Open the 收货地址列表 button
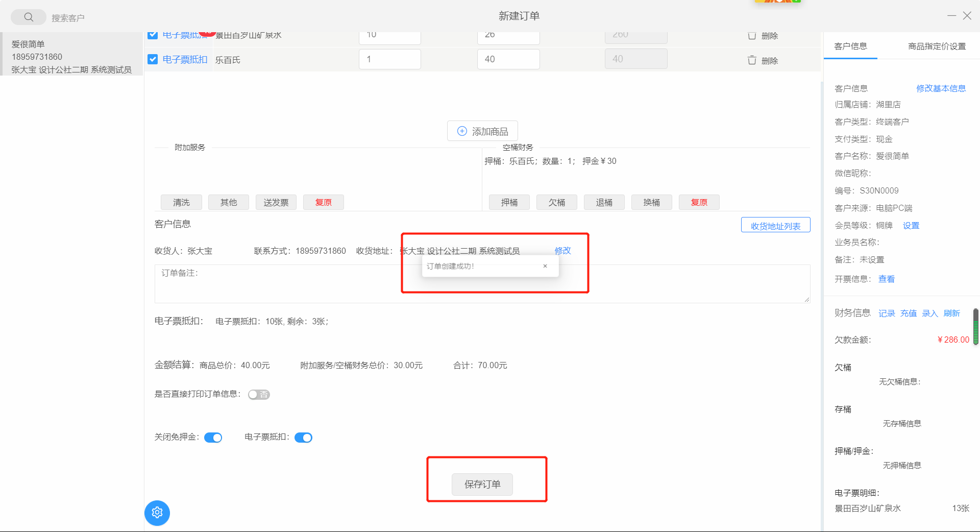Screen dimensions: 980x532 775,226
